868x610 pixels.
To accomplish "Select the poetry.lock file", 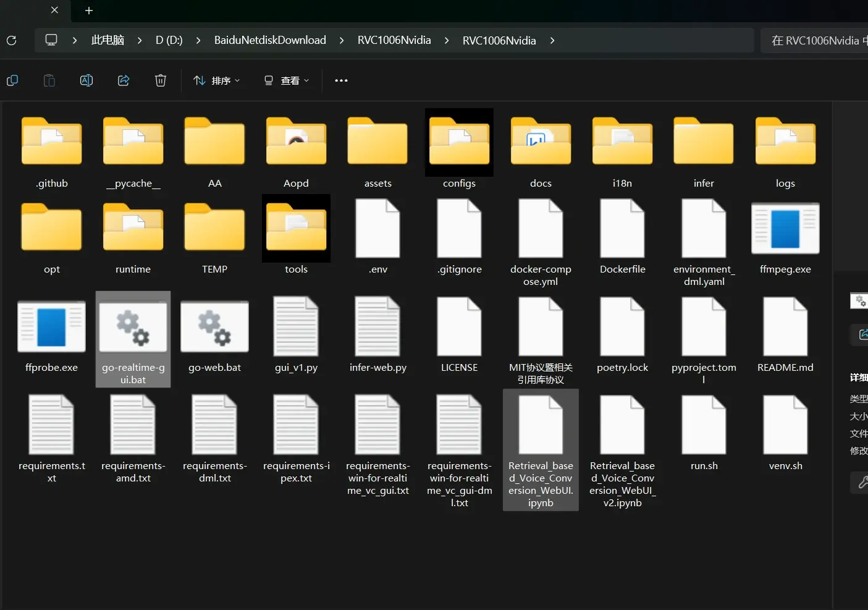I will [x=623, y=336].
